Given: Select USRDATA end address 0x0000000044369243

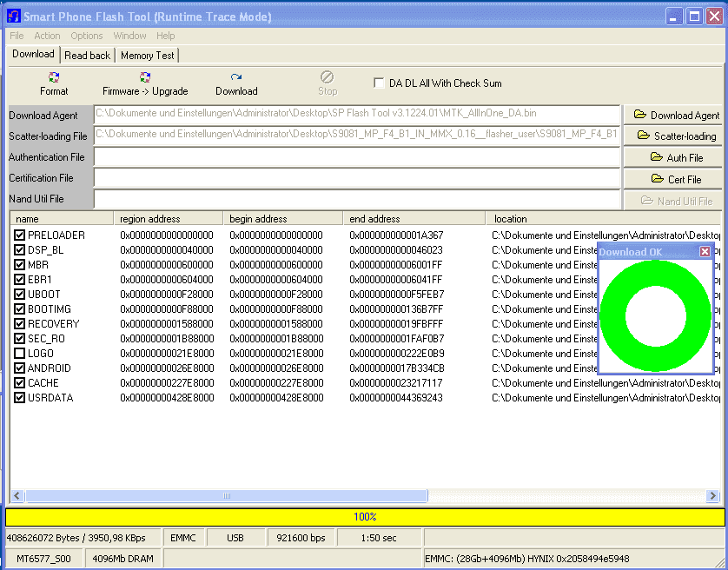Looking at the screenshot, I should (x=396, y=398).
